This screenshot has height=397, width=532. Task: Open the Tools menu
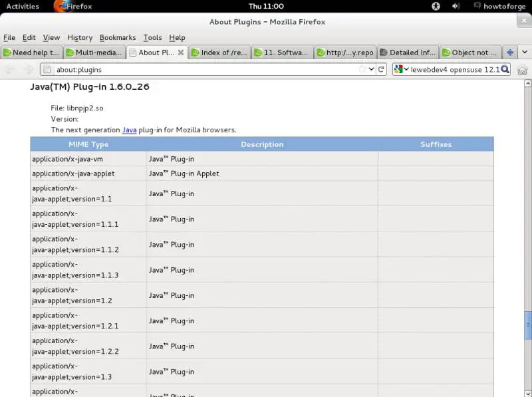(152, 38)
